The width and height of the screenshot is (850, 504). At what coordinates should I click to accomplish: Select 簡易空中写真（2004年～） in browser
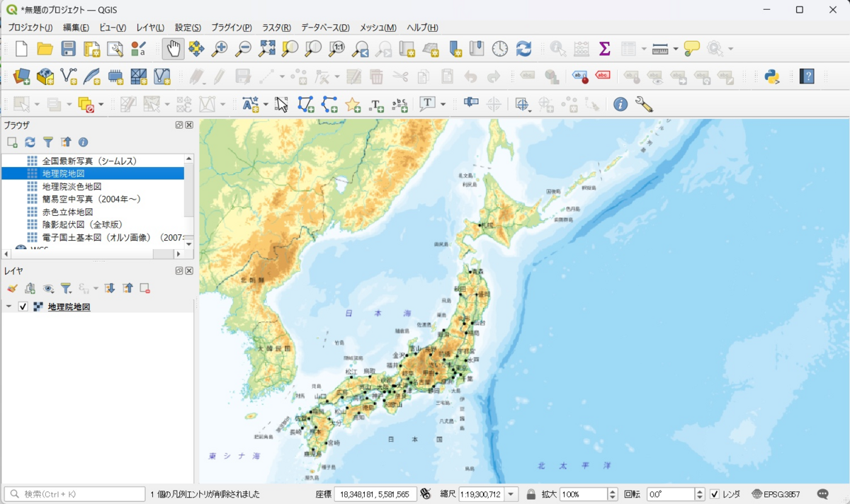(91, 199)
